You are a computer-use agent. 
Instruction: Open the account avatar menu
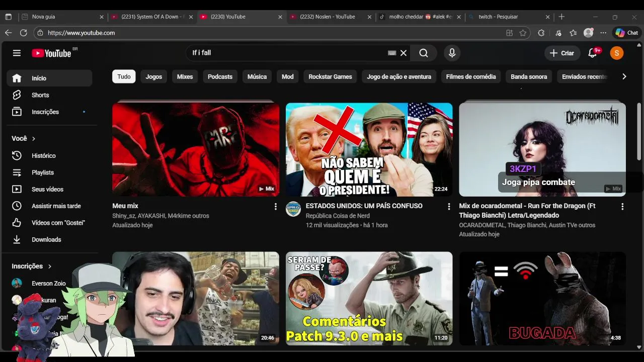point(617,53)
